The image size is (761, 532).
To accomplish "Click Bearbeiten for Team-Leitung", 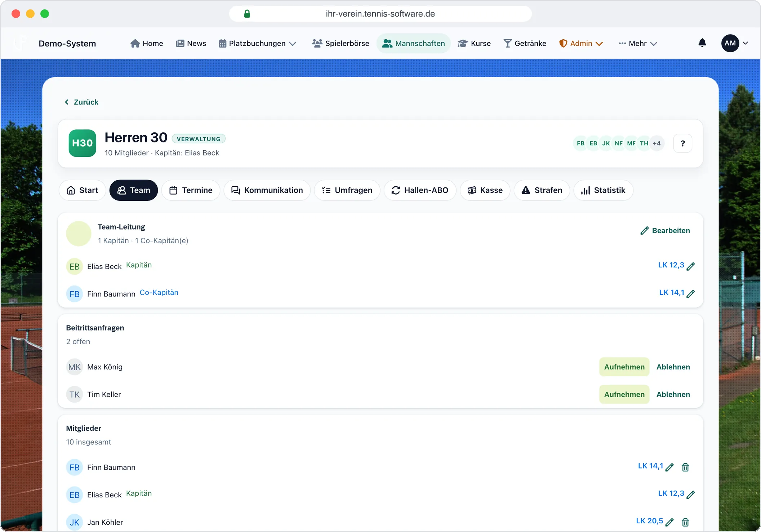I will click(x=665, y=231).
